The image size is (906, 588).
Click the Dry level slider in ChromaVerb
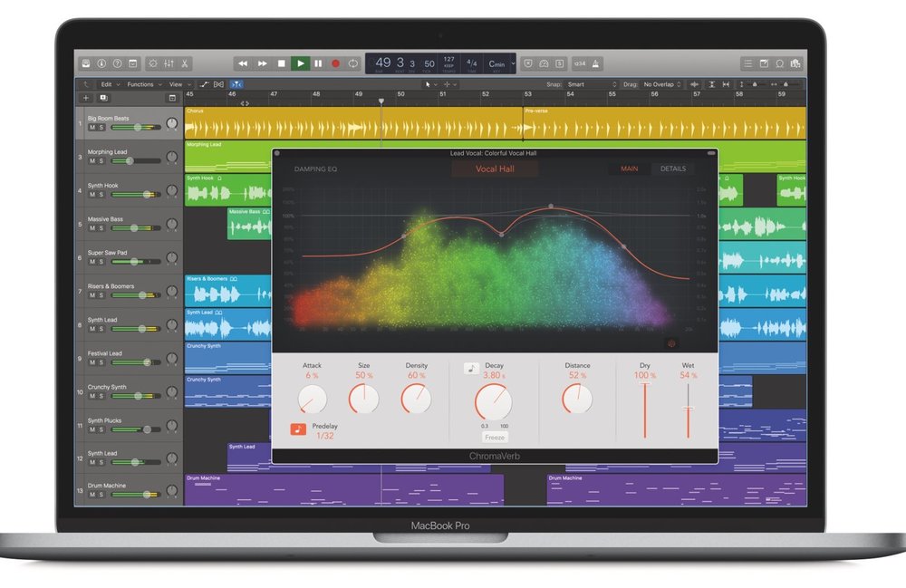[645, 410]
